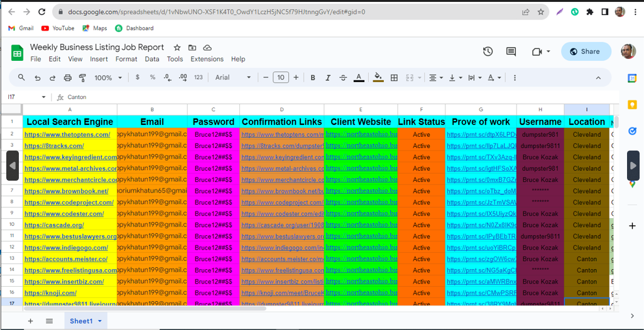Open the View menu
Screen dimensions: 644x330
click(x=75, y=59)
